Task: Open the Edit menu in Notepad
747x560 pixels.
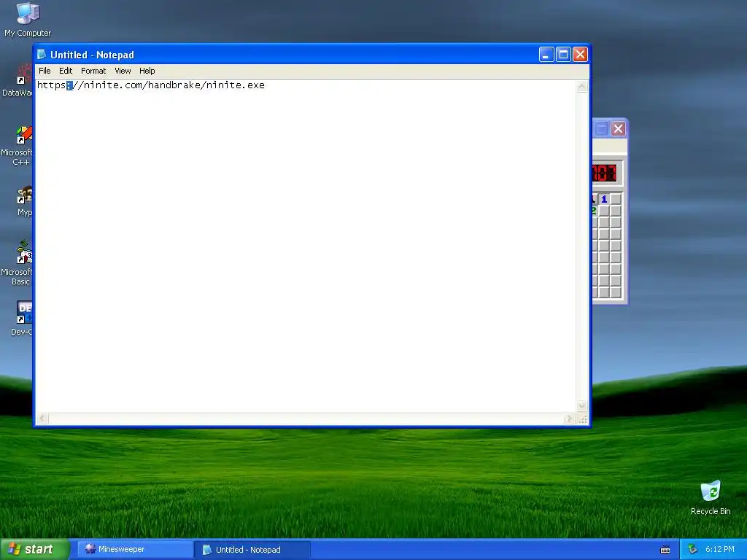Action: (66, 71)
